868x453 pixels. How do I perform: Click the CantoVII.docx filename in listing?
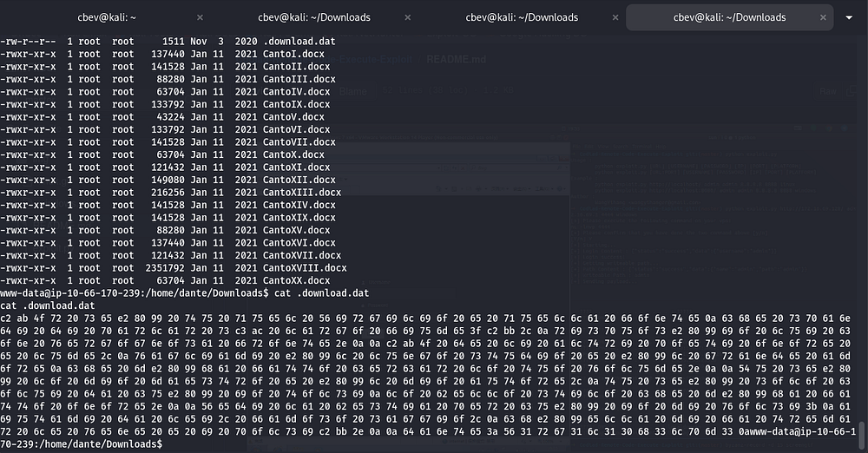pos(298,142)
